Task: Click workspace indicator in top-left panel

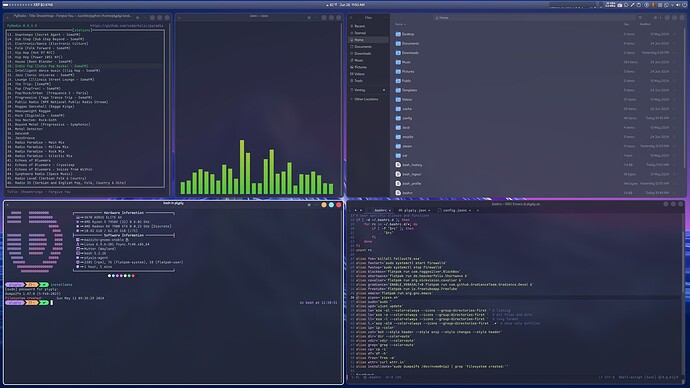Action: (19, 4)
